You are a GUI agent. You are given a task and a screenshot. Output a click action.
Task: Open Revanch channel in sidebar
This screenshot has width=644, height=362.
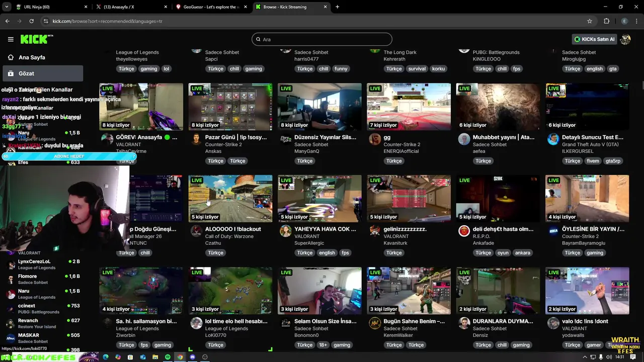click(x=43, y=323)
